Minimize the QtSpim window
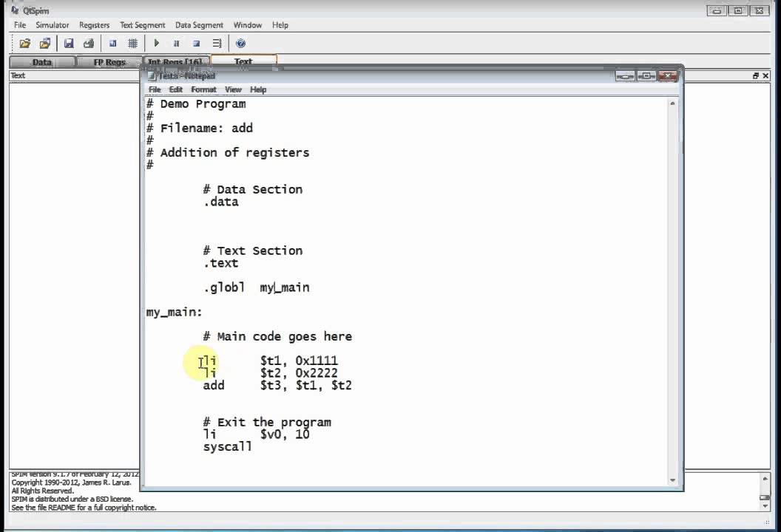781x532 pixels. [x=716, y=10]
